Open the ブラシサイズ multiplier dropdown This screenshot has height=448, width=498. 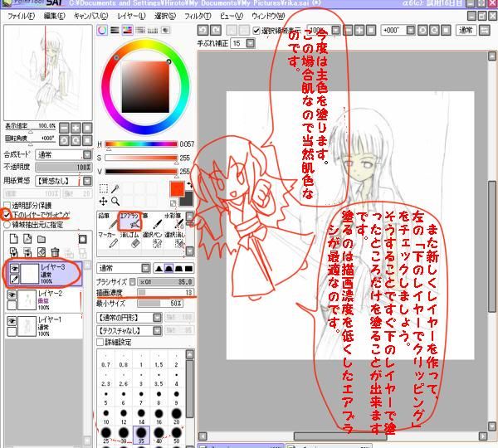point(133,281)
